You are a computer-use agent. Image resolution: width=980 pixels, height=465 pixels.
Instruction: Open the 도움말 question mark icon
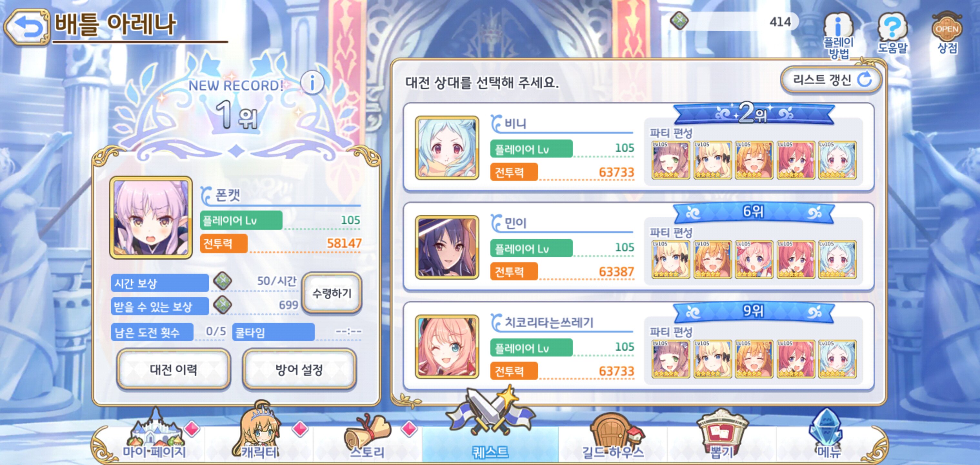point(893,34)
